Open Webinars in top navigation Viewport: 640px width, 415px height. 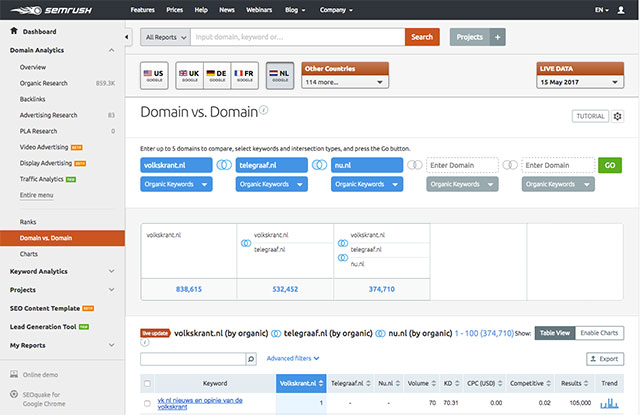[259, 10]
